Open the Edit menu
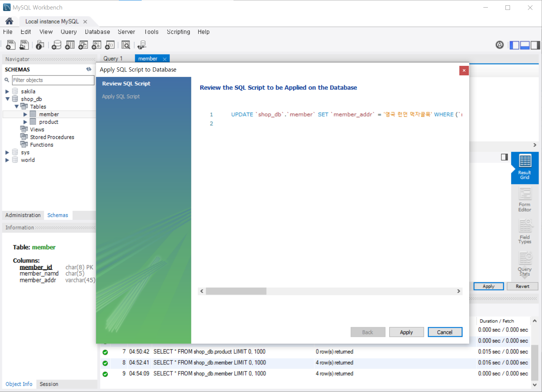 pyautogui.click(x=26, y=32)
